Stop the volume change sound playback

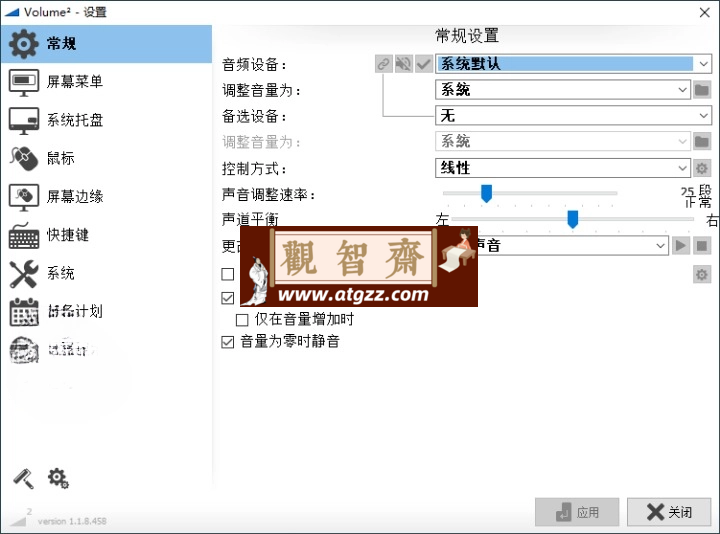pyautogui.click(x=702, y=246)
